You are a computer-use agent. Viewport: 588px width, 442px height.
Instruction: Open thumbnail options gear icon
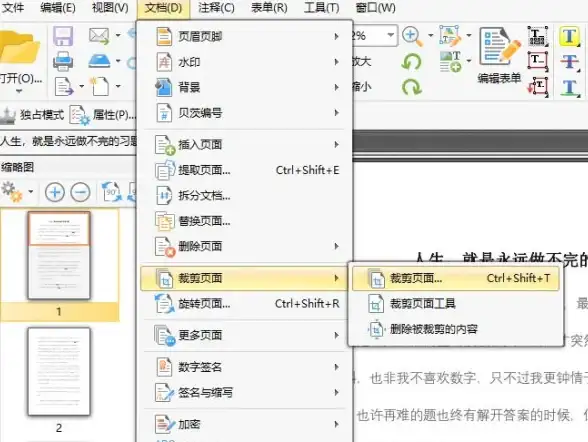pos(12,192)
